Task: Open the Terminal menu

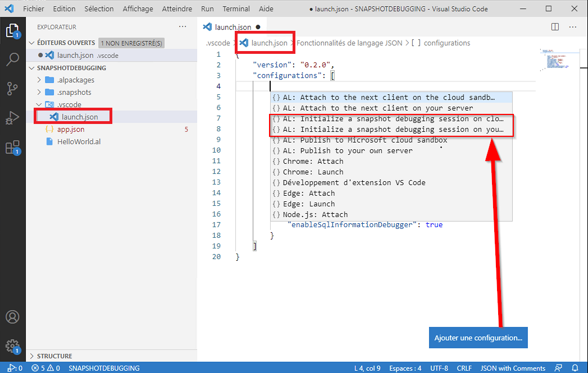Action: [x=236, y=8]
